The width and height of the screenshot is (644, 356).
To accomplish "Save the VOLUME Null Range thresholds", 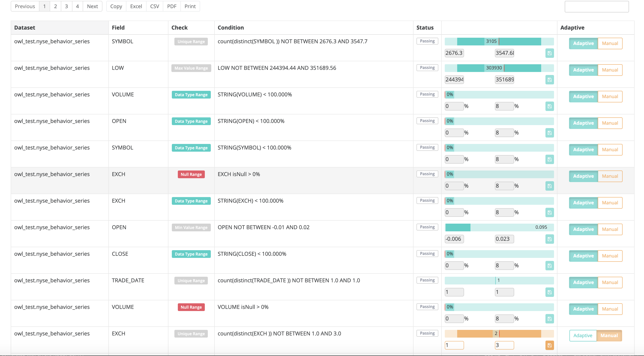I will (549, 319).
